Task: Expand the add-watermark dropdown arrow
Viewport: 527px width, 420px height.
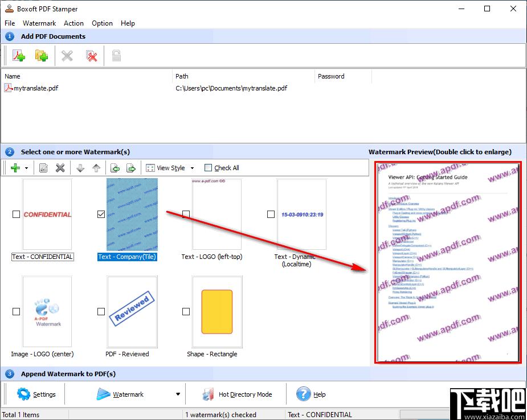Action: (x=27, y=168)
